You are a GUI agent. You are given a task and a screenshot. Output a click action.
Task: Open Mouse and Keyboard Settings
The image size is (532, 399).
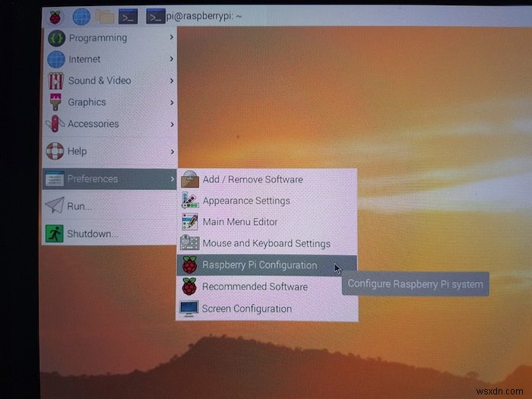267,243
